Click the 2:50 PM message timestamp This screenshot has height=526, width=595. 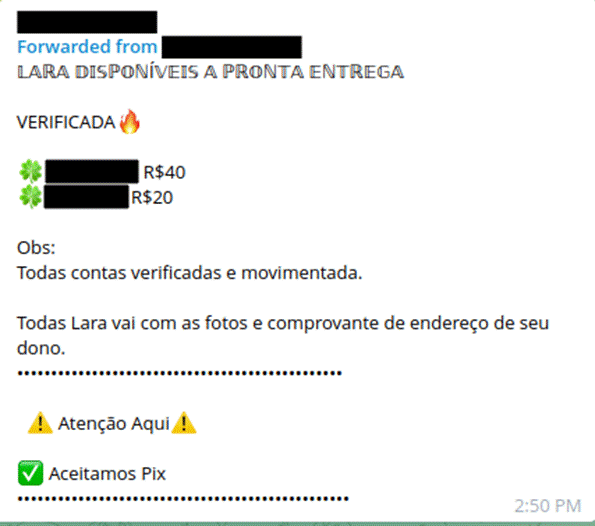point(548,506)
